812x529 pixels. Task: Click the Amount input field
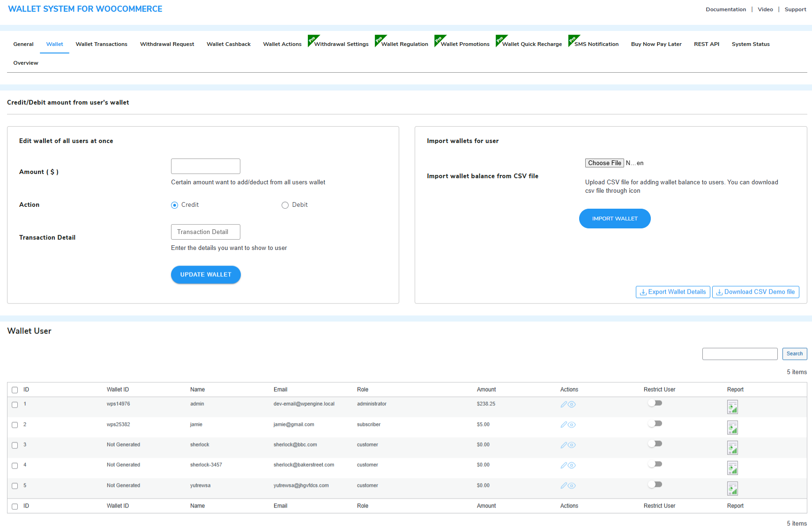206,166
